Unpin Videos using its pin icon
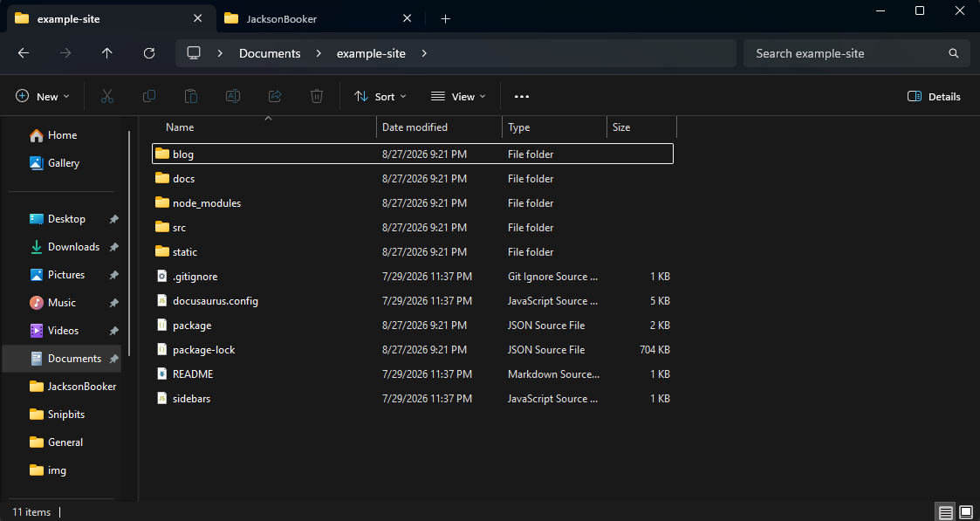 click(113, 331)
